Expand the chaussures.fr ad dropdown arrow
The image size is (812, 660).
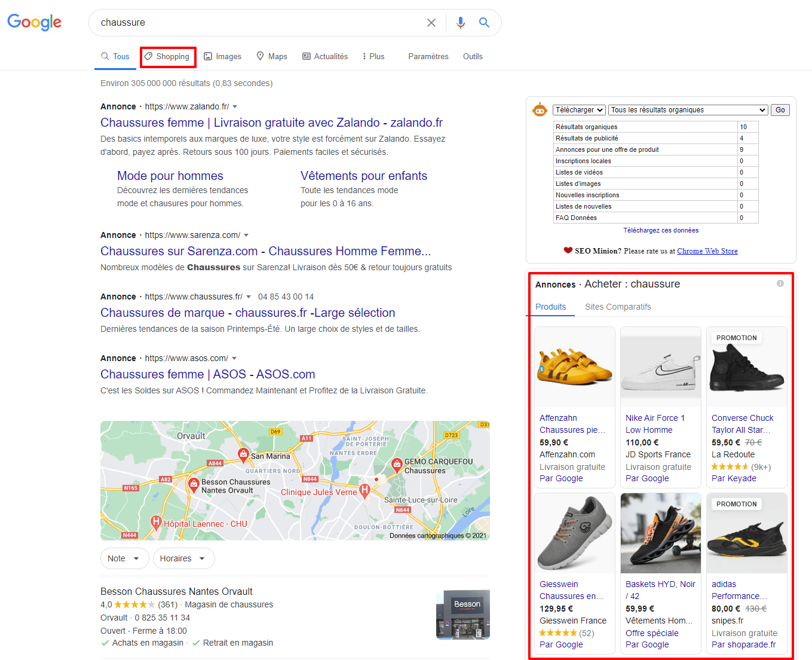pyautogui.click(x=249, y=297)
